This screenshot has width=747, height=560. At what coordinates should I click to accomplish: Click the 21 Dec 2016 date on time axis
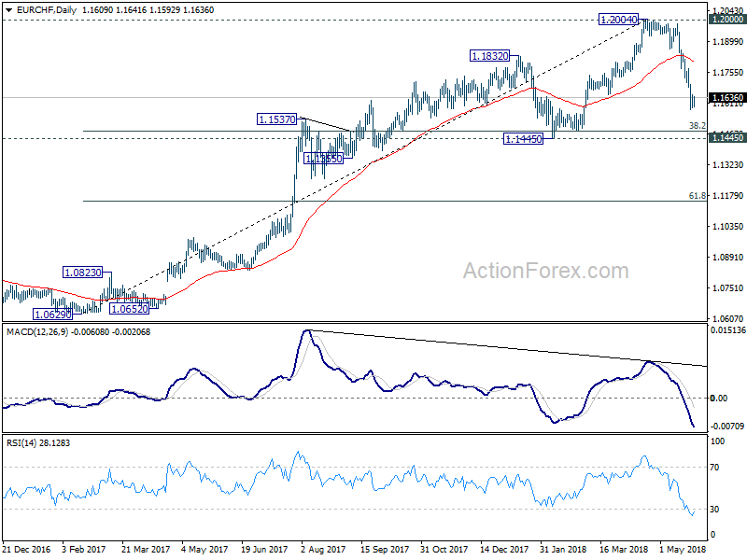(26, 549)
